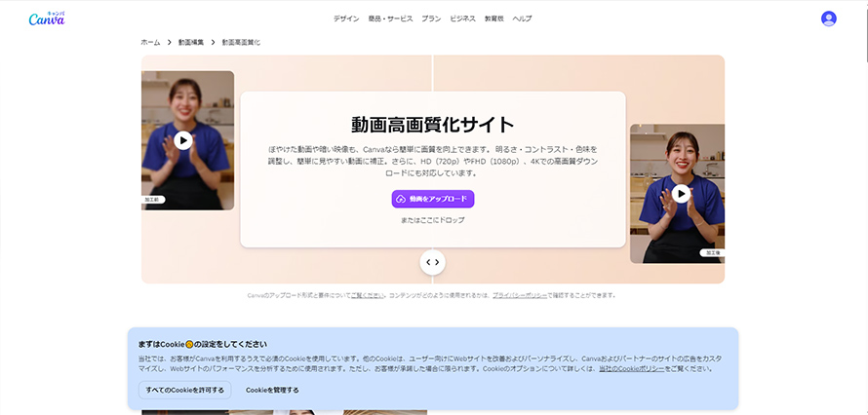The width and height of the screenshot is (868, 415).
Task: Click the 加工後 label tag
Action: [712, 252]
